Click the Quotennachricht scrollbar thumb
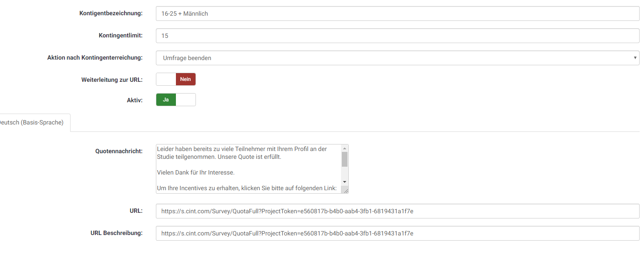 pos(344,159)
